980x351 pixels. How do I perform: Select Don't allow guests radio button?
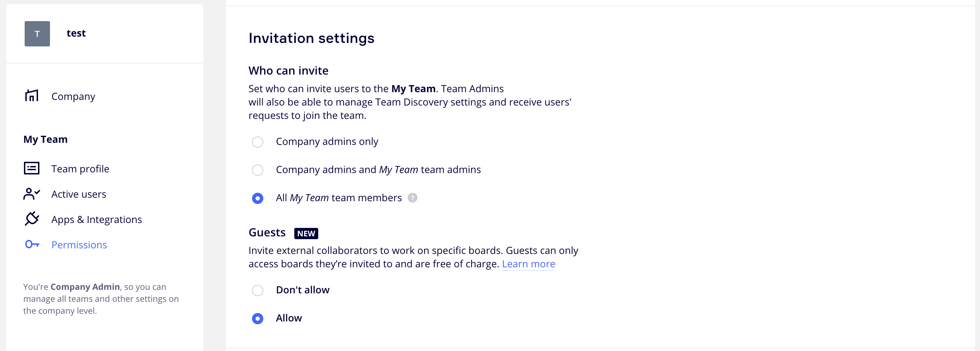(x=258, y=290)
